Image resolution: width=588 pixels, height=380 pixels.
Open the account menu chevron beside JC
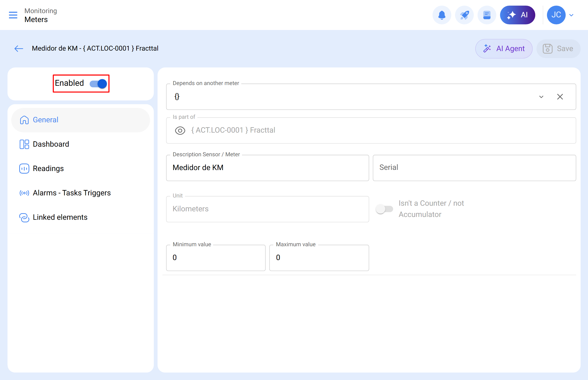pos(571,15)
